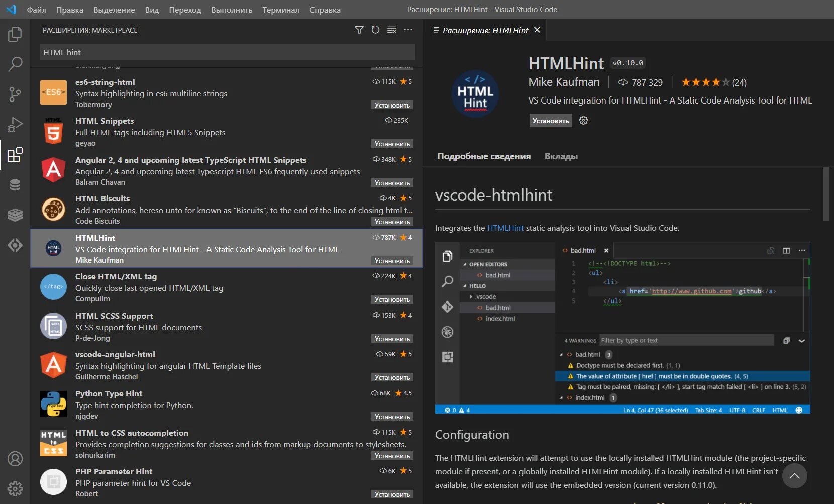Click the scroll-to-top arrow button
This screenshot has width=834, height=504.
[795, 476]
